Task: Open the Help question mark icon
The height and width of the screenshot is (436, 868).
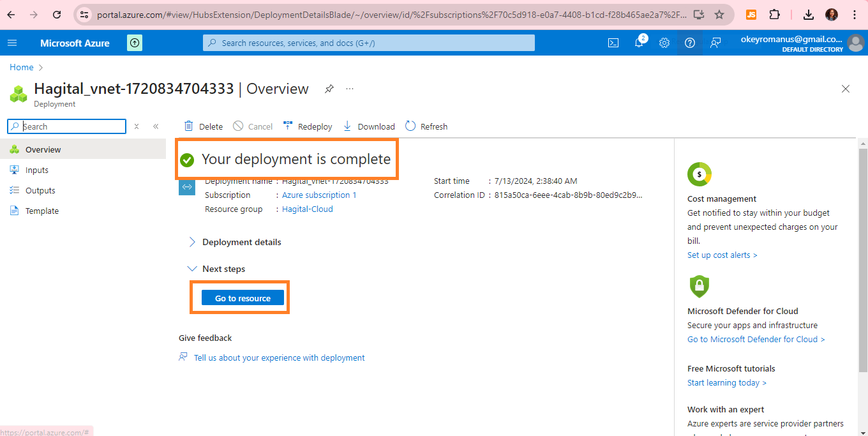Action: tap(690, 43)
